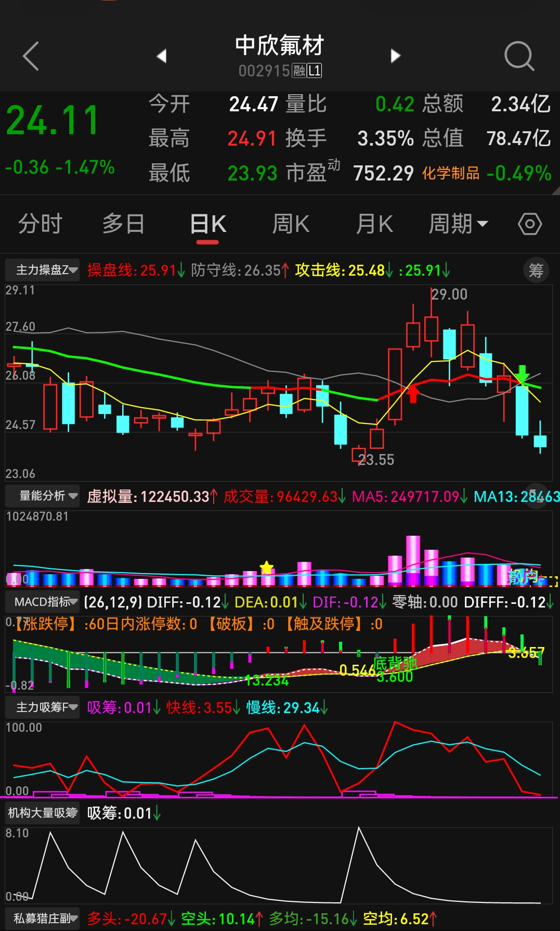Select the 多日 tab

pyautogui.click(x=123, y=224)
